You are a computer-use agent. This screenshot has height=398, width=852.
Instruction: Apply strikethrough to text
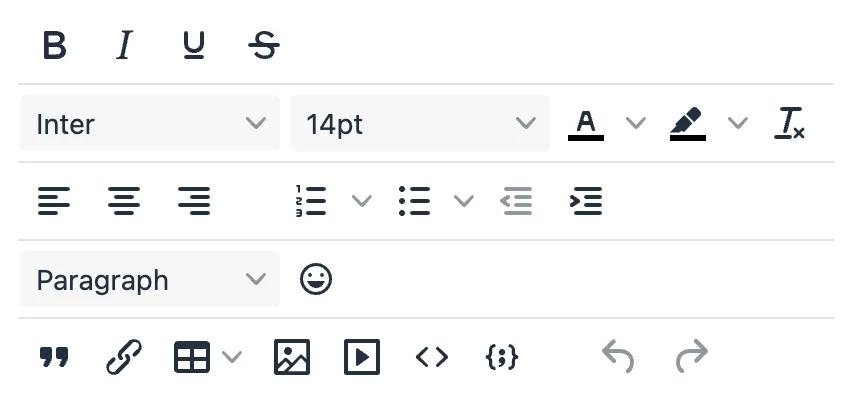(264, 45)
